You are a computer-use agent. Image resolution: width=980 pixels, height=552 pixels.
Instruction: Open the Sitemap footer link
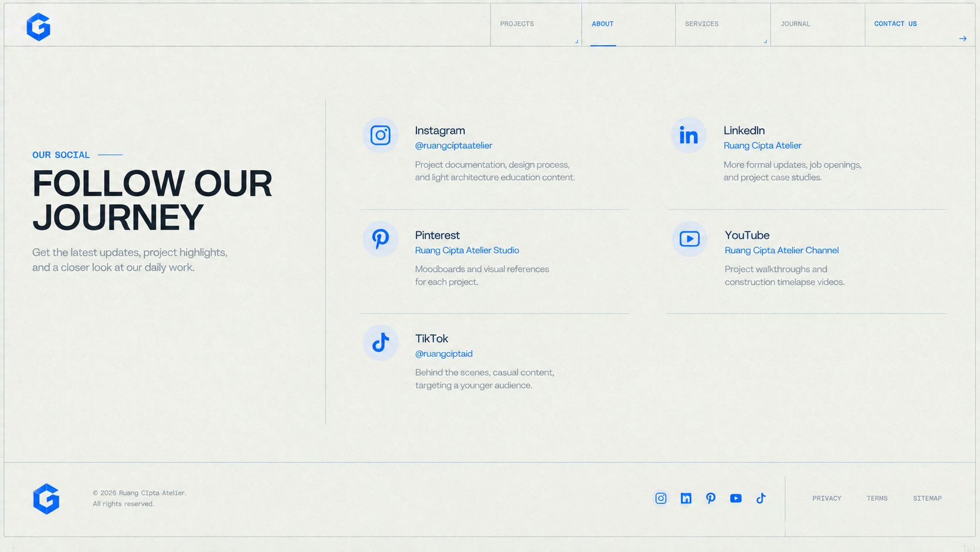[x=927, y=499]
